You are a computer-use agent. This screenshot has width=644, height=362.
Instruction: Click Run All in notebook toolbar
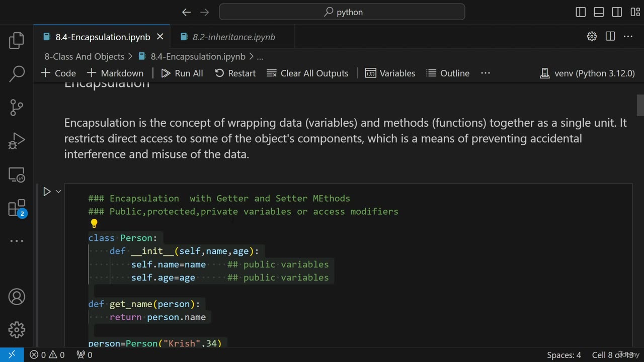pos(182,73)
